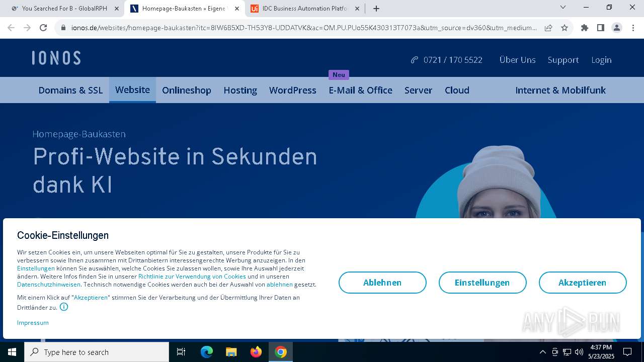Viewport: 644px width, 362px height.
Task: Open the network icon in system tray
Action: pos(567,352)
